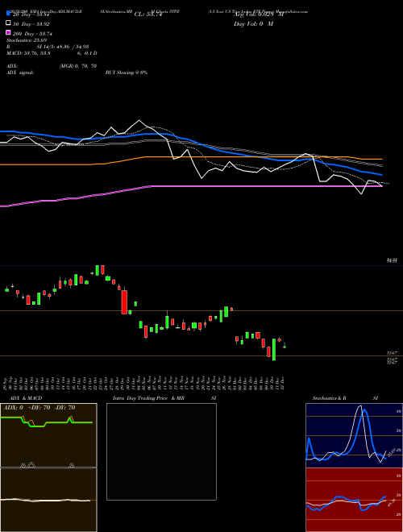Click the blue stochastics indicator chart
Viewport: 403px width, 532px height.
pos(354,435)
